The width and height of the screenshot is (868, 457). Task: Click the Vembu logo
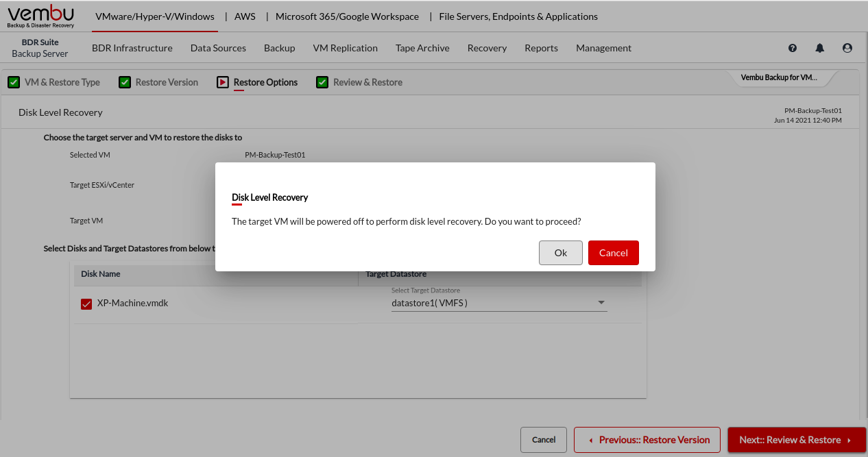click(40, 16)
